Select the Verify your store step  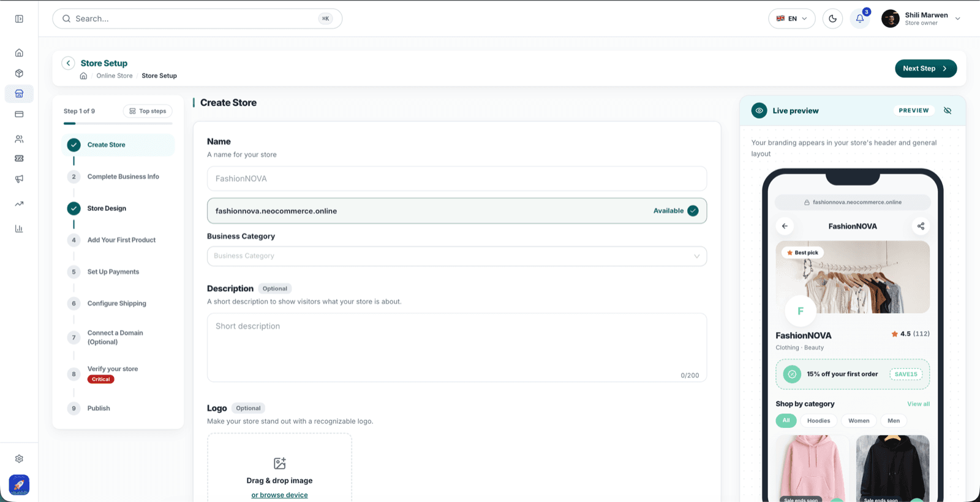pos(118,374)
